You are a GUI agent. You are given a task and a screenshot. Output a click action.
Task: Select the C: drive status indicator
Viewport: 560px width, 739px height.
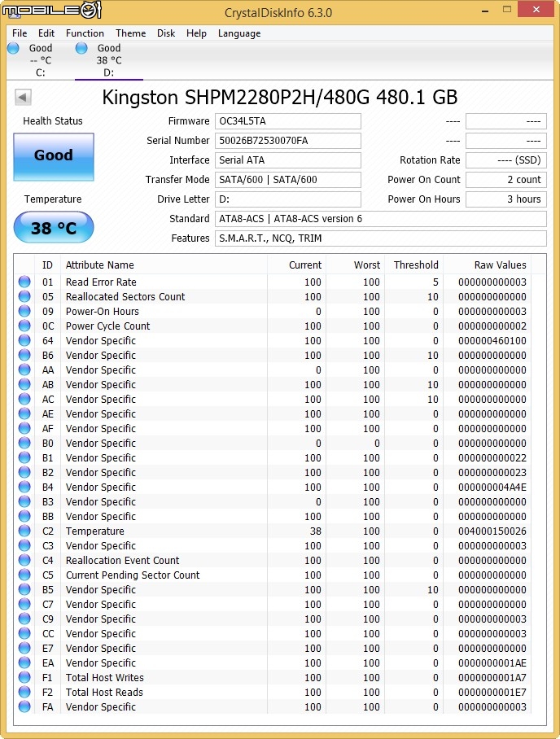[13, 48]
